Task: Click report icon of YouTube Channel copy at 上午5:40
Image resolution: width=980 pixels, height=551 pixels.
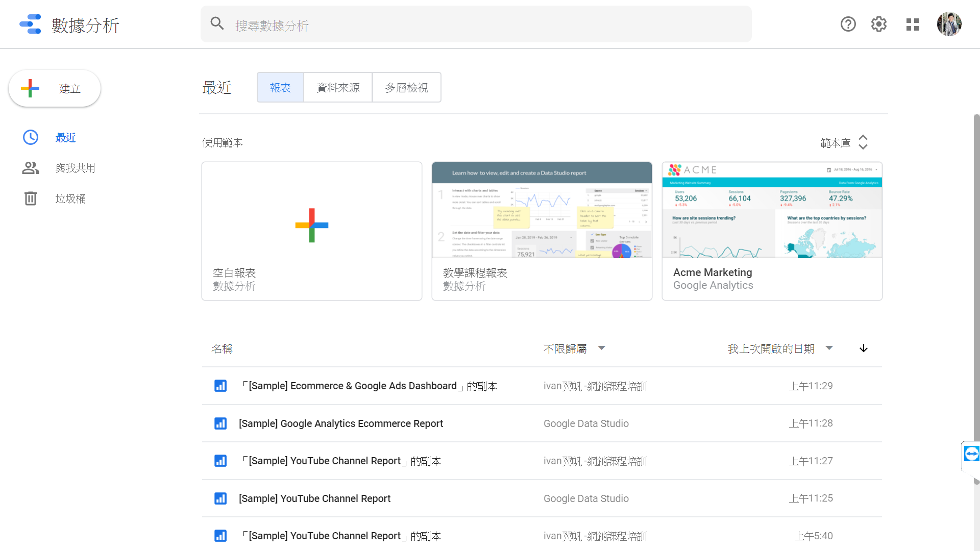Action: pos(220,536)
